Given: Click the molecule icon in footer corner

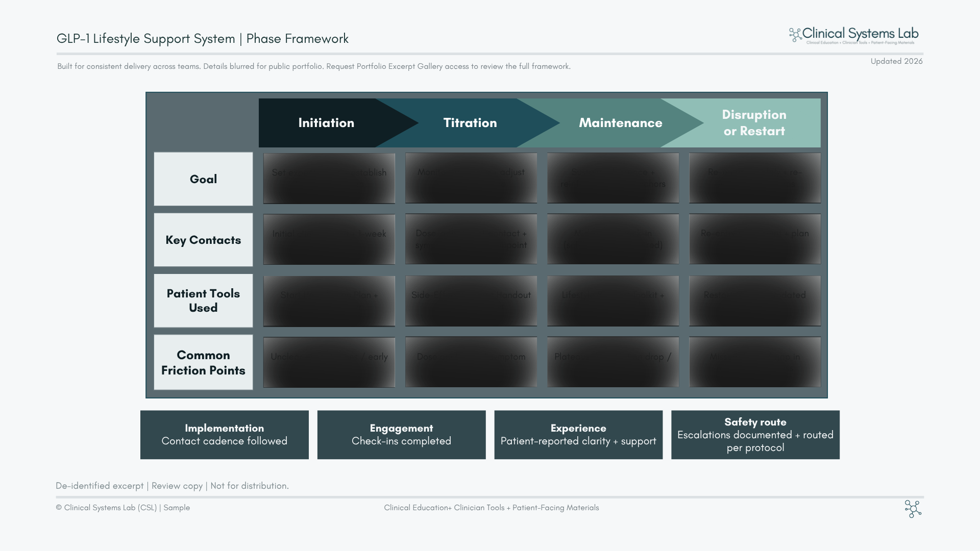Looking at the screenshot, I should point(913,509).
